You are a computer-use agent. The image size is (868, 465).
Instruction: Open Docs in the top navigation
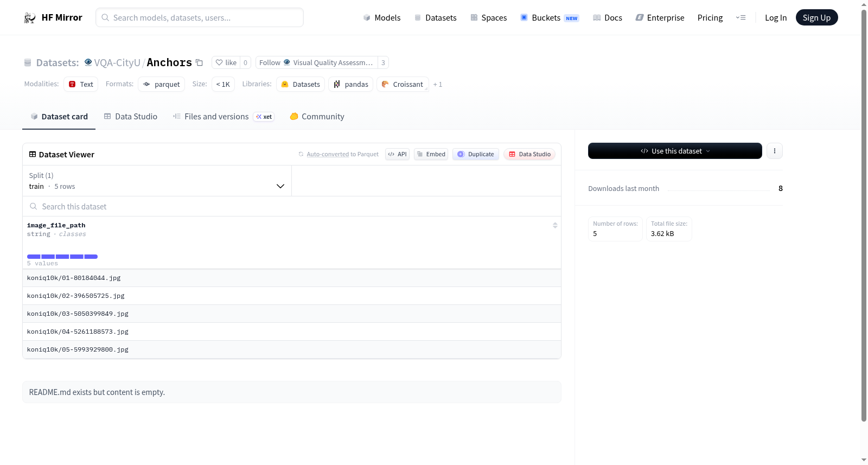608,18
